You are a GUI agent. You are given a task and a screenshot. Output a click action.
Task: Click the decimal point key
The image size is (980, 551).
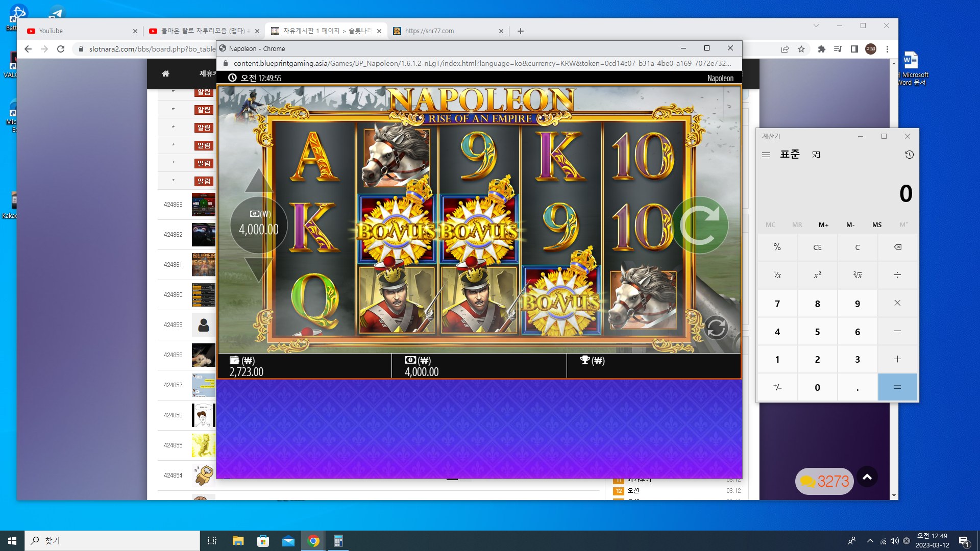point(857,387)
